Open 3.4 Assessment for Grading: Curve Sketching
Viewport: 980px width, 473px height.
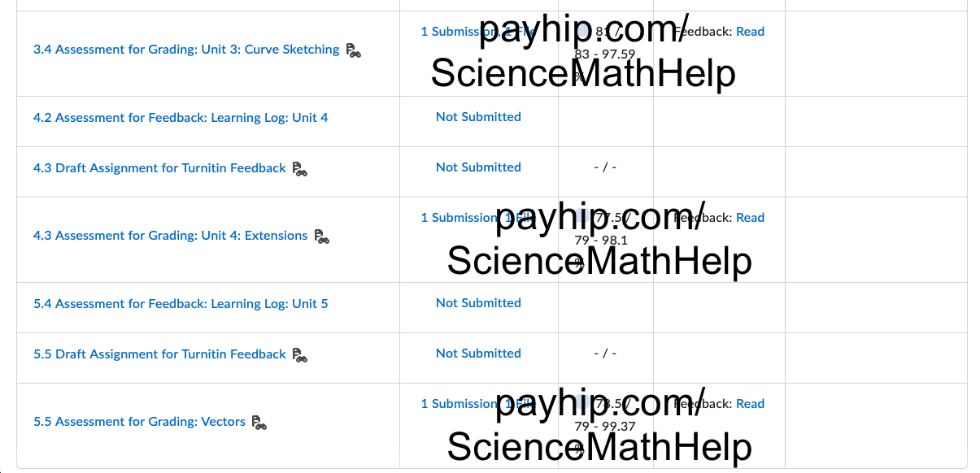(x=186, y=50)
